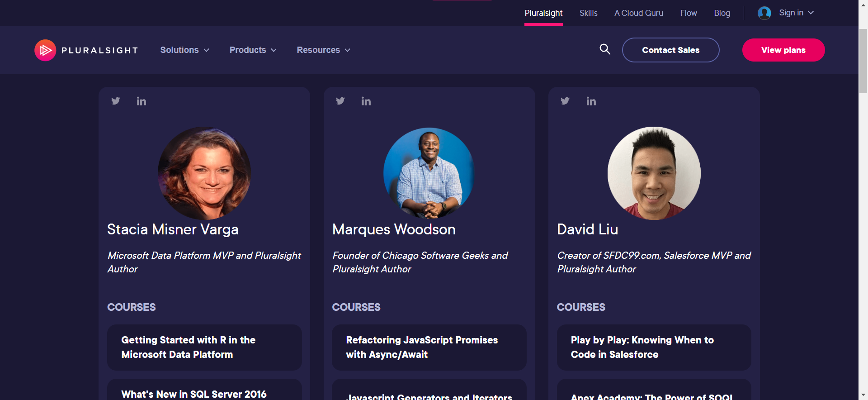Open the Blog tab

coord(722,13)
